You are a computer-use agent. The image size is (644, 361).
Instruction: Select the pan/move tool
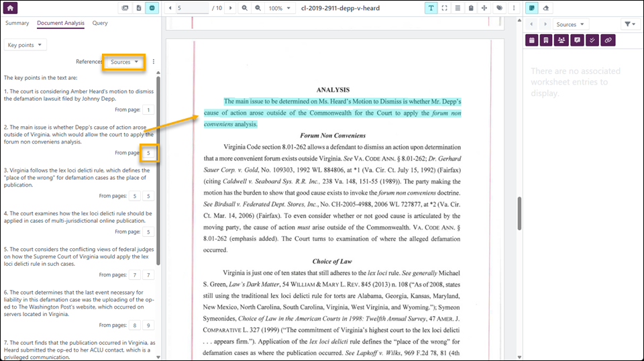pos(484,8)
